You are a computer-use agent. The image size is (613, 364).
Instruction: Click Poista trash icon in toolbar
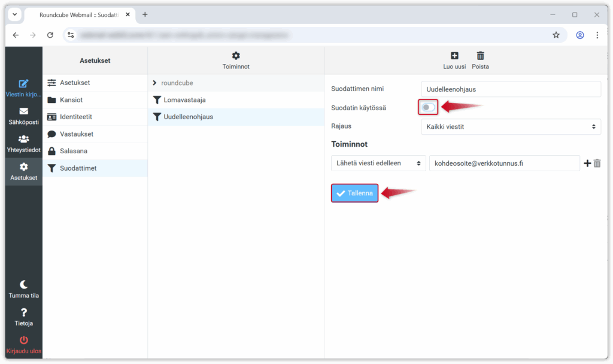[x=480, y=56]
